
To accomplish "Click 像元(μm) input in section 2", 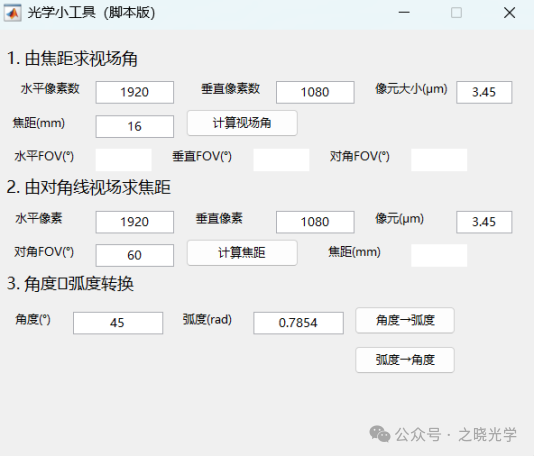I will tap(484, 222).
